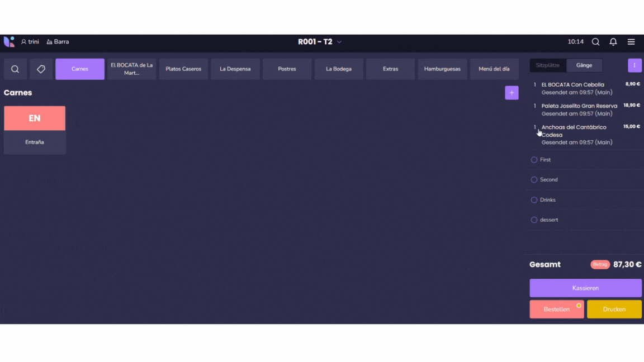
Task: Open the hamburger main menu
Action: (631, 42)
